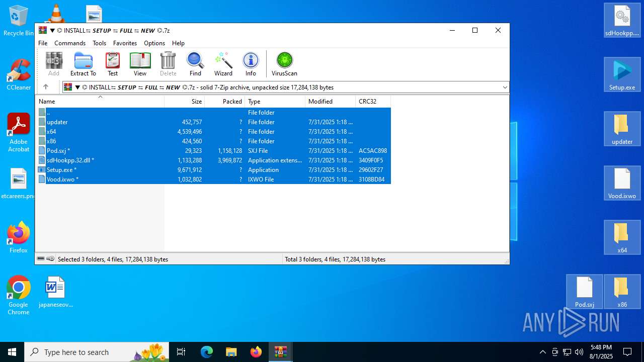This screenshot has height=362, width=644.
Task: Sort by the Name column header
Action: tap(100, 102)
